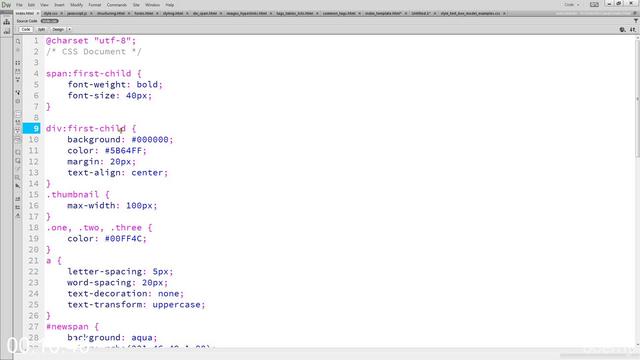Viewport: 640px width, 360px height.
Task: Switch to the div_span.html document tab
Action: [204, 13]
